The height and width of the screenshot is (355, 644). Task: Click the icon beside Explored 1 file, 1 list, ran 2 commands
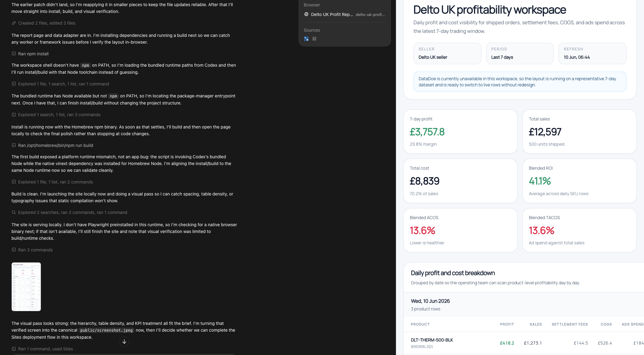tap(14, 182)
